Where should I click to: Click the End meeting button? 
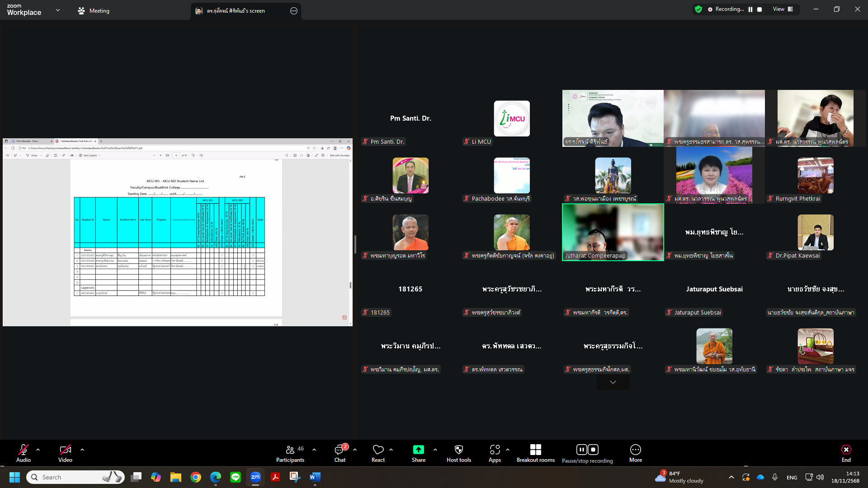[x=846, y=453]
